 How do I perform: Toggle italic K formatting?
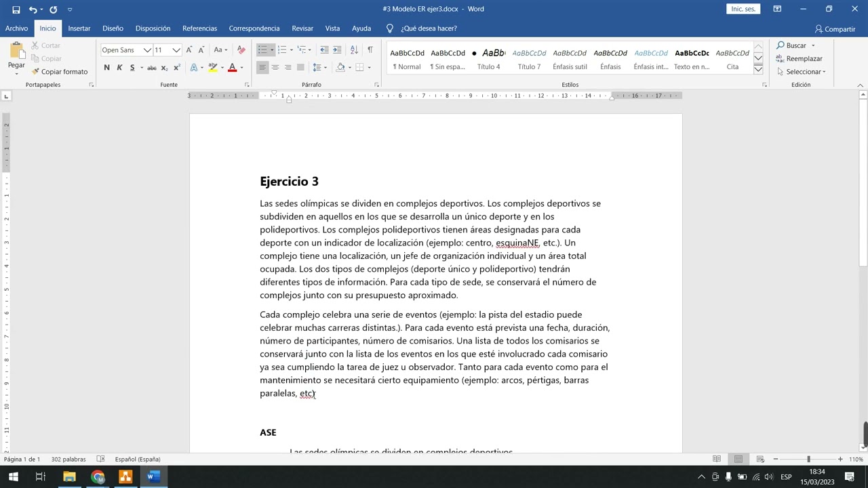119,68
